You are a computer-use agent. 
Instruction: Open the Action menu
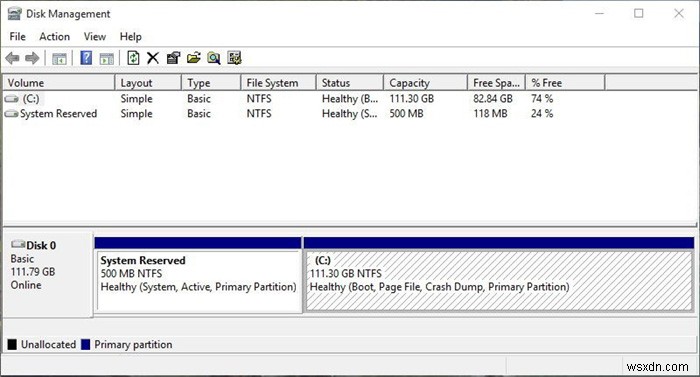[54, 37]
